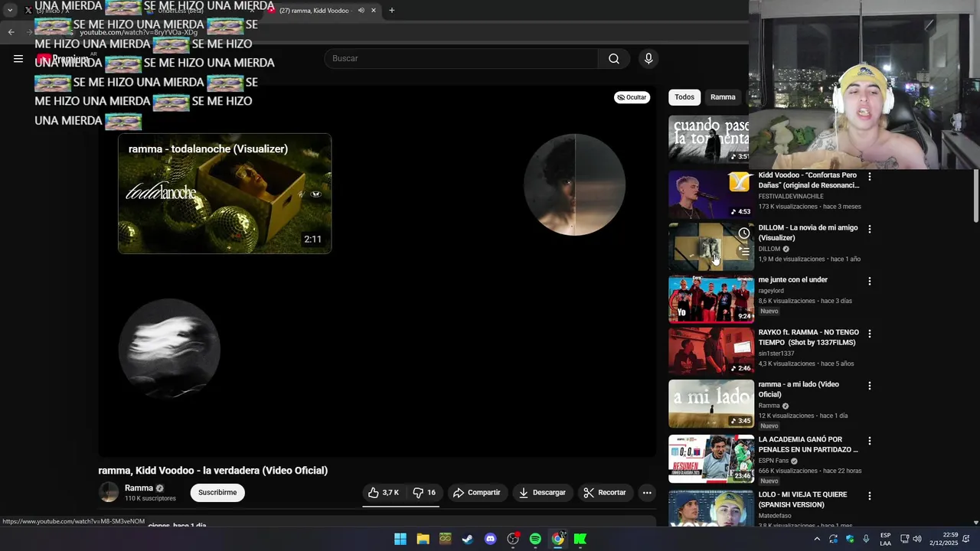Open options menu for DILLOM La novia video

point(869,229)
